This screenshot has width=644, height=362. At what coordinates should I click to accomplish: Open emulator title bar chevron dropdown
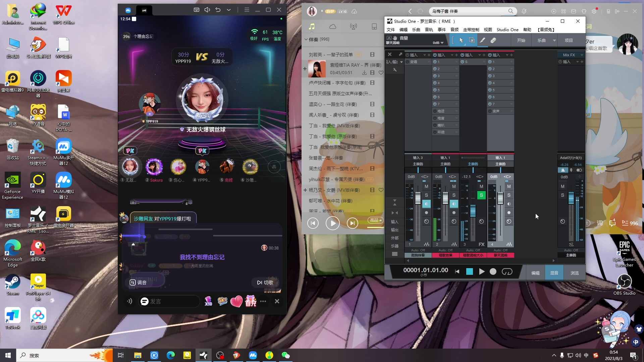pos(229,10)
